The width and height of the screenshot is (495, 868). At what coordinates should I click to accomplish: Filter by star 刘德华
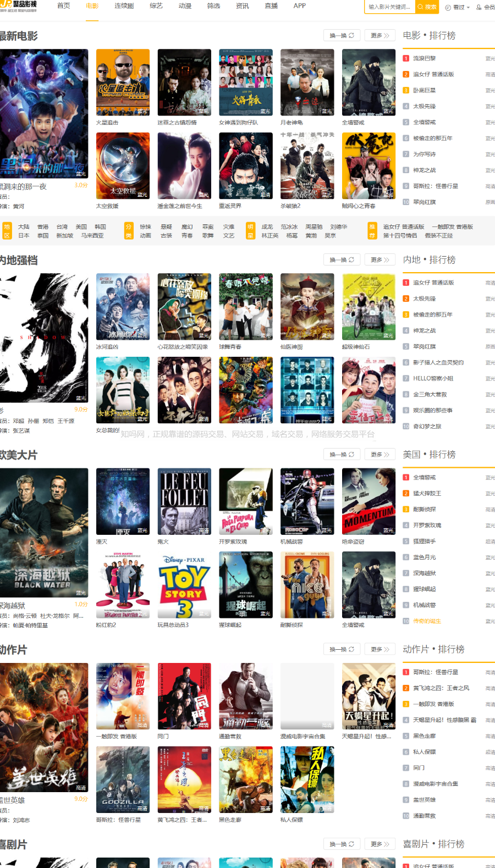coord(339,227)
